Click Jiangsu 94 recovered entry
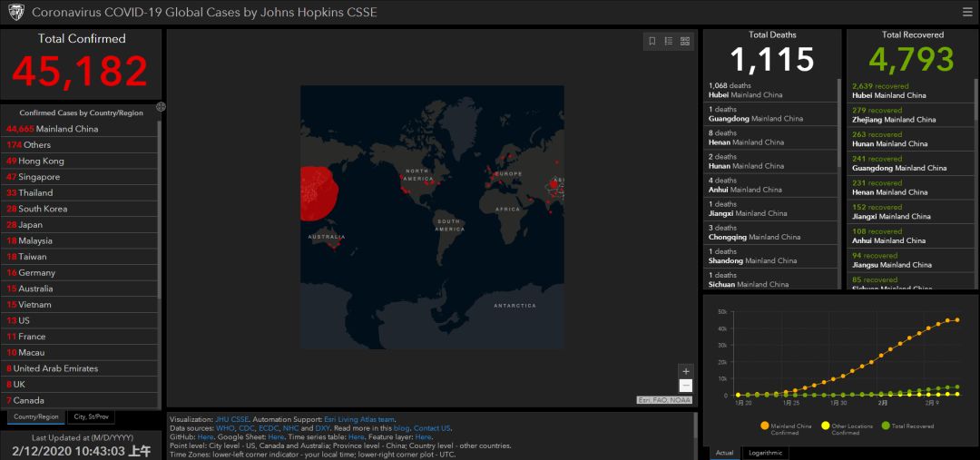Viewport: 980px width, 460px height. pyautogui.click(x=910, y=260)
